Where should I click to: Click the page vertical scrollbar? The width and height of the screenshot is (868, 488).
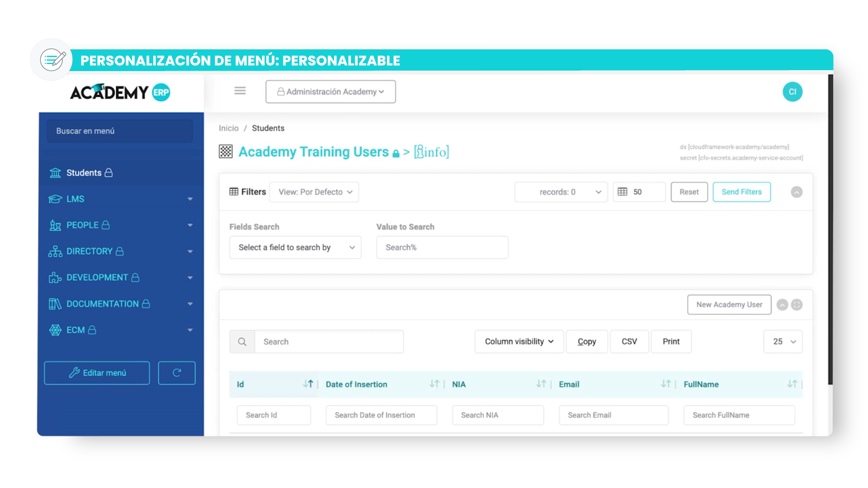[x=830, y=230]
